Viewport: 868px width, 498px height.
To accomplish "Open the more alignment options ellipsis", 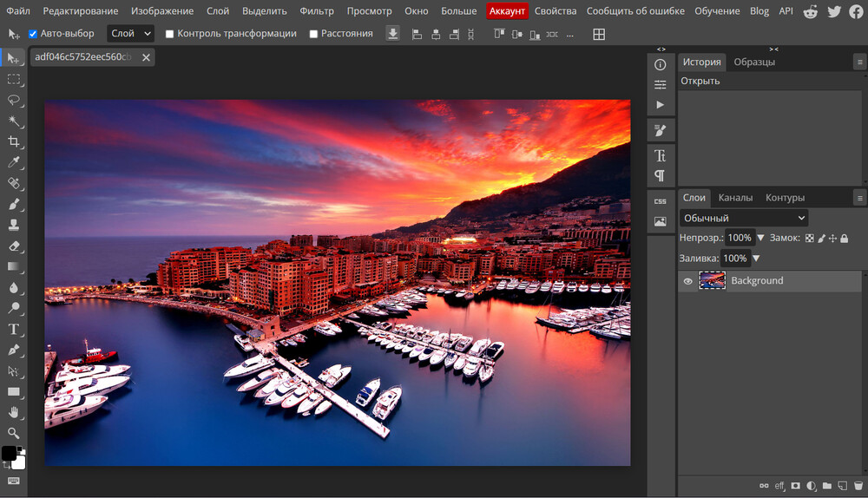I will (570, 35).
